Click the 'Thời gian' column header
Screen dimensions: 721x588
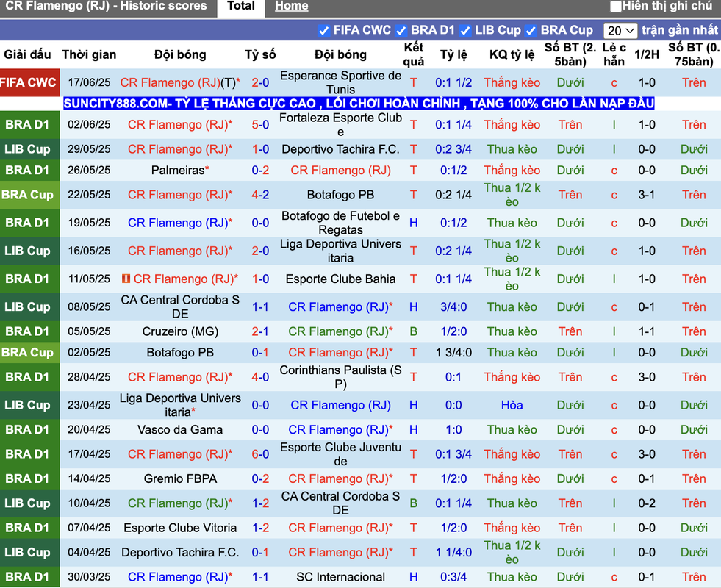89,54
